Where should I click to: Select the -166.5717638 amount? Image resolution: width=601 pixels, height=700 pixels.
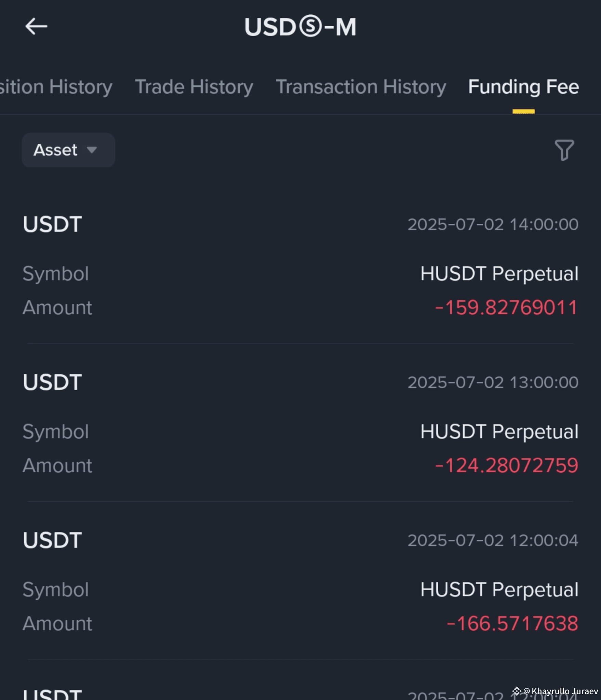coord(512,623)
